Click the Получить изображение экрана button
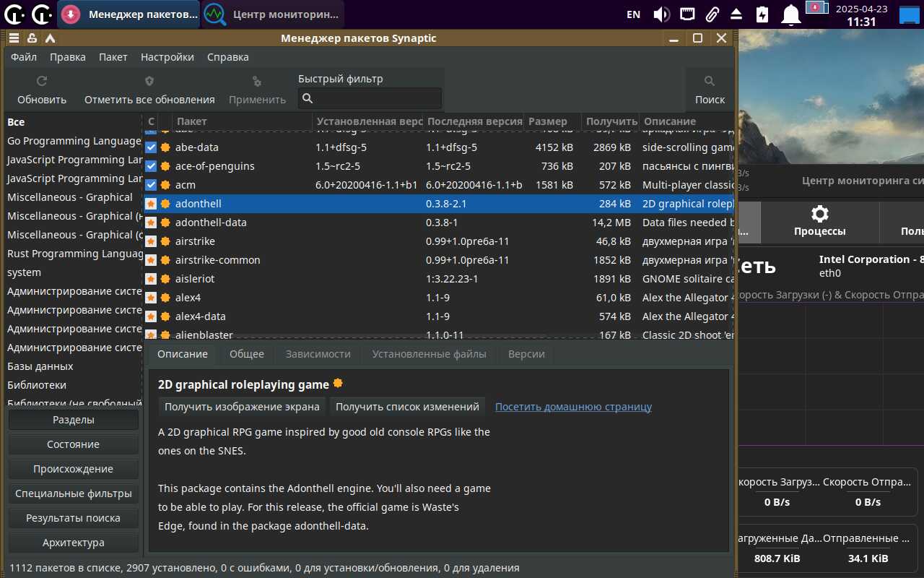This screenshot has height=578, width=924. 242,407
